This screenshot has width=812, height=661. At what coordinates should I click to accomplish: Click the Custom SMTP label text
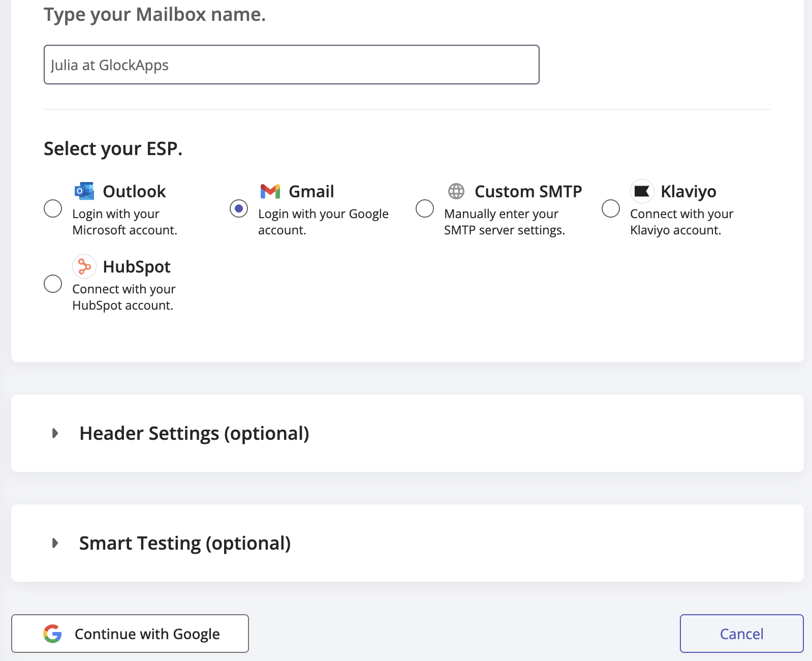528,192
